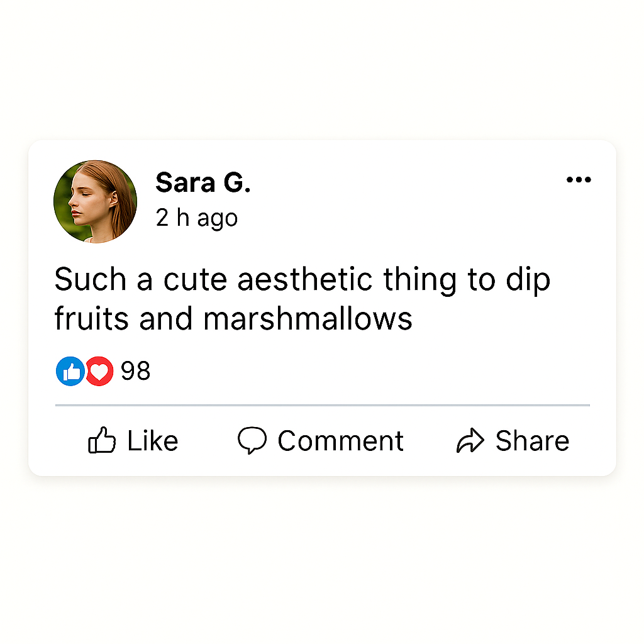Click the speech bubble comment icon
The width and height of the screenshot is (644, 644).
click(x=252, y=441)
